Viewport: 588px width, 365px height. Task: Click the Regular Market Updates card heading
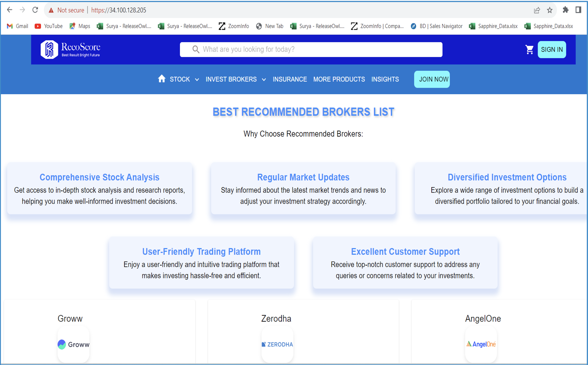[x=303, y=177]
